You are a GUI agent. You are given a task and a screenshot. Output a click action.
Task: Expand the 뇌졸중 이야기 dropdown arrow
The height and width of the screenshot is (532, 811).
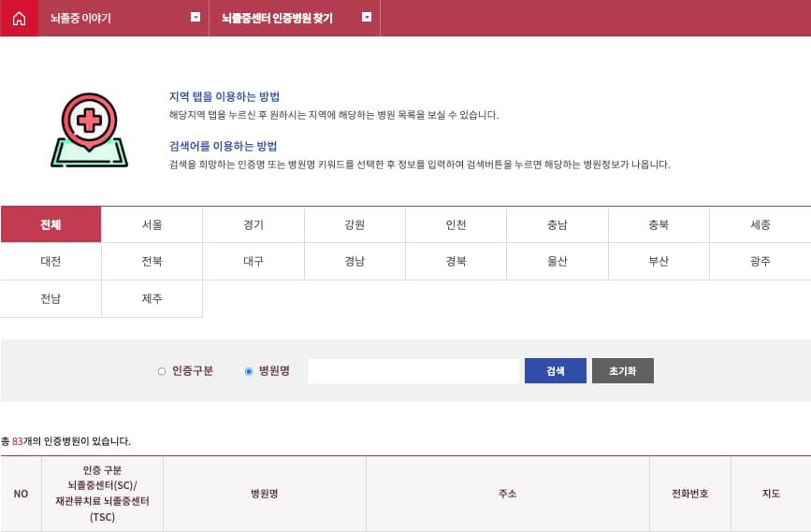click(x=196, y=18)
